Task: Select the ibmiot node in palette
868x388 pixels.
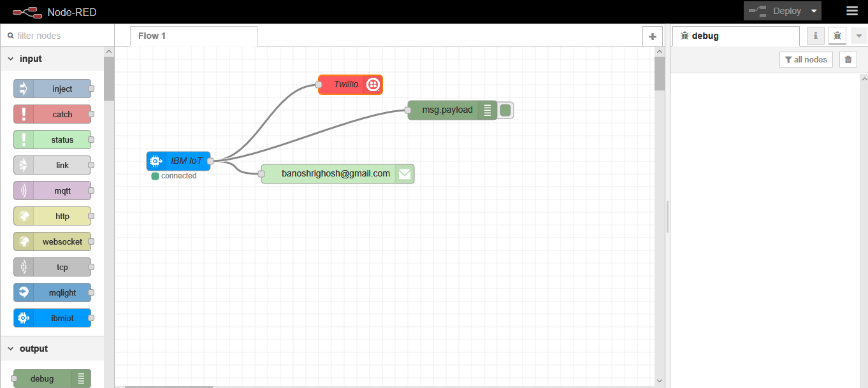Action: tap(52, 317)
